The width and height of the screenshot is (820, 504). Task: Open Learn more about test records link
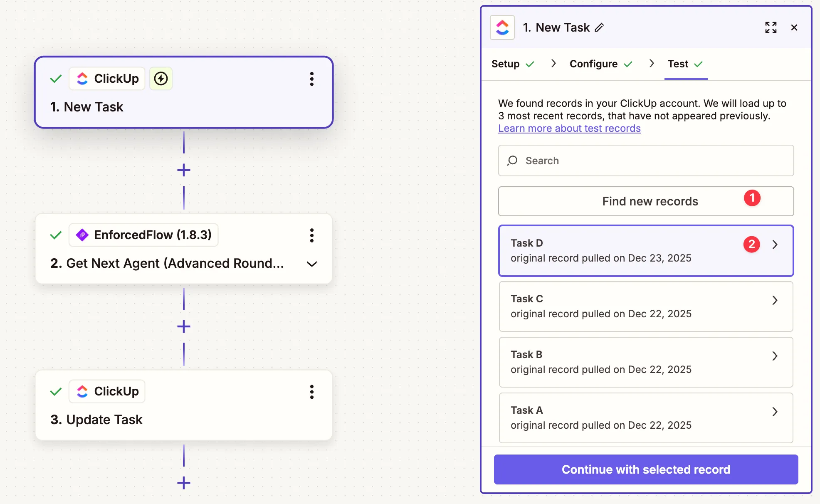click(x=569, y=128)
